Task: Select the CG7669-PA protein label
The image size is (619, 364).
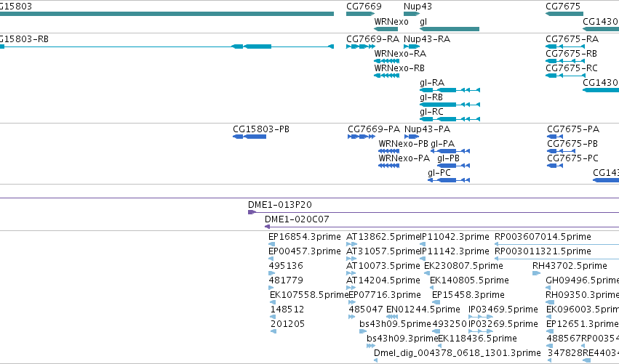Action: tap(373, 129)
